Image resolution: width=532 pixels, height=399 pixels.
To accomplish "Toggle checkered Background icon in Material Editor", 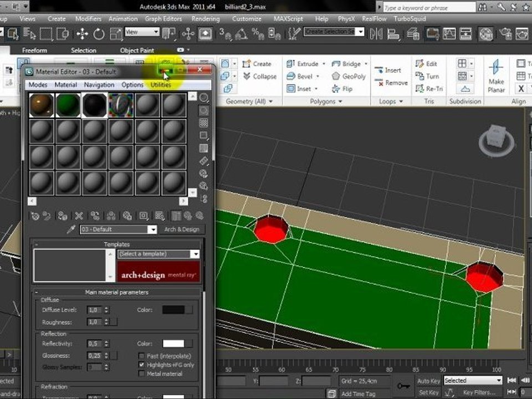I will [x=203, y=123].
